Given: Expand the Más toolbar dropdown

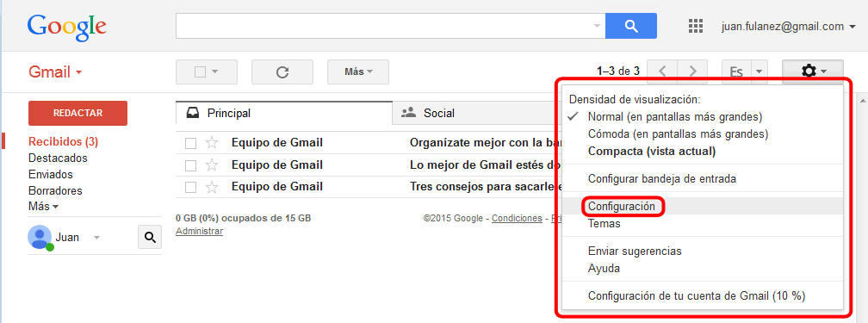Looking at the screenshot, I should coord(358,72).
